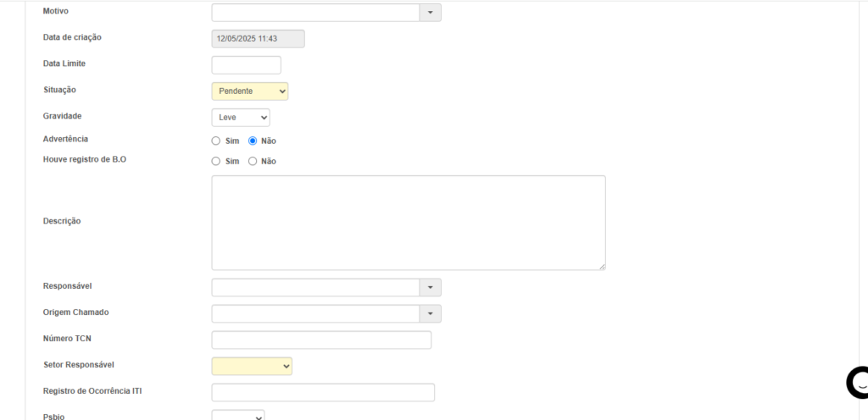Open the Psbio dropdown
The image size is (868, 420).
pos(238,416)
